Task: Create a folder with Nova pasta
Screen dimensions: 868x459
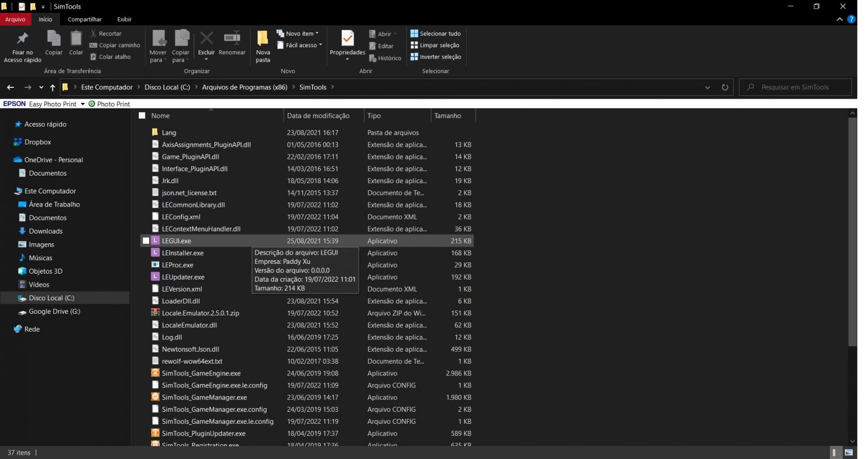Action: click(263, 47)
